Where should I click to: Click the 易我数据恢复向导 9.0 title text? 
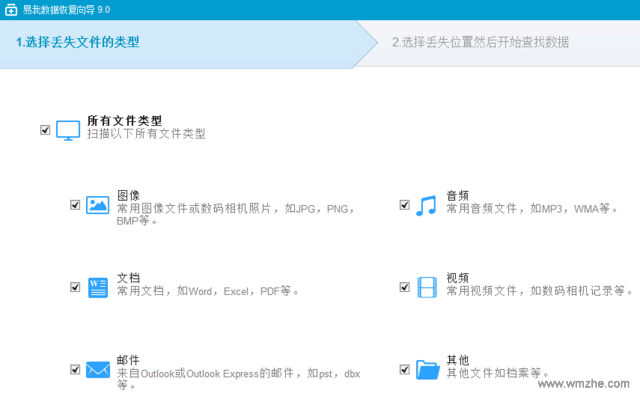(x=67, y=10)
